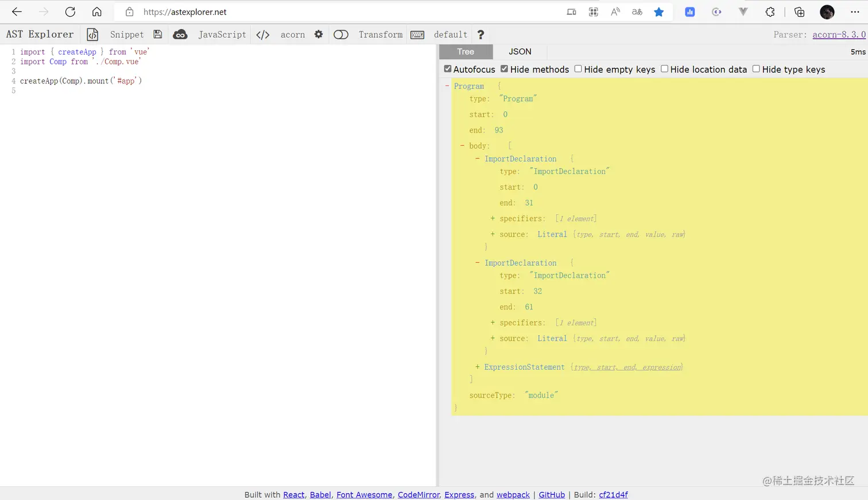Screen dimensions: 868x500
Task: Open the help question mark icon
Action: click(x=481, y=34)
